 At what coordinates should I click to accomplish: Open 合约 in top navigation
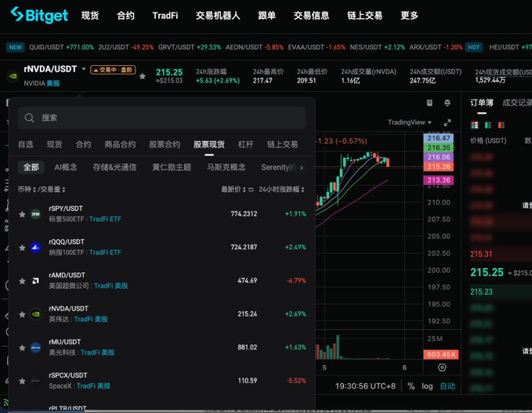pos(125,16)
